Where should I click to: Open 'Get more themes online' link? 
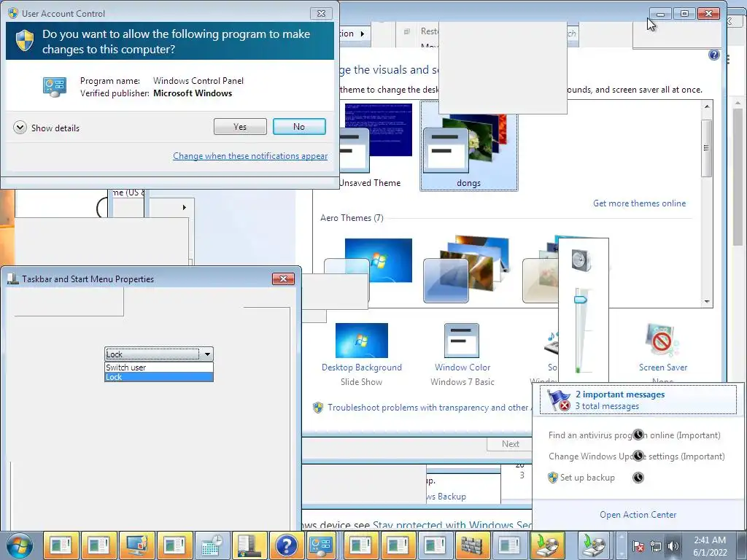click(x=639, y=203)
